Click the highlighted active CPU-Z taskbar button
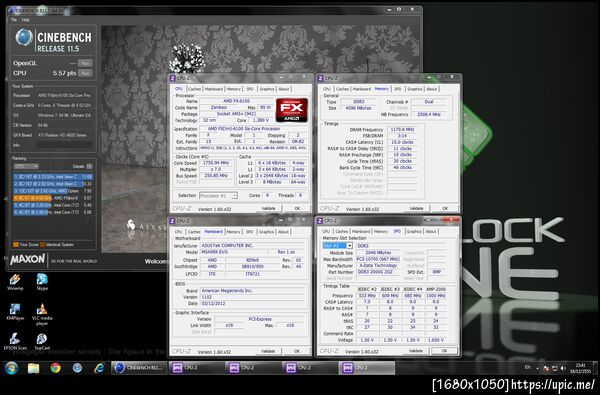Screen dimensions: 600x395 pyautogui.click(x=367, y=368)
